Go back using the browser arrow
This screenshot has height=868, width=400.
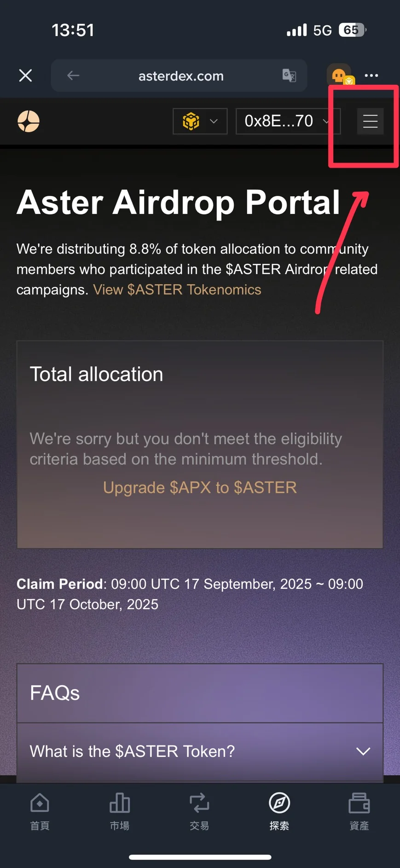(73, 76)
